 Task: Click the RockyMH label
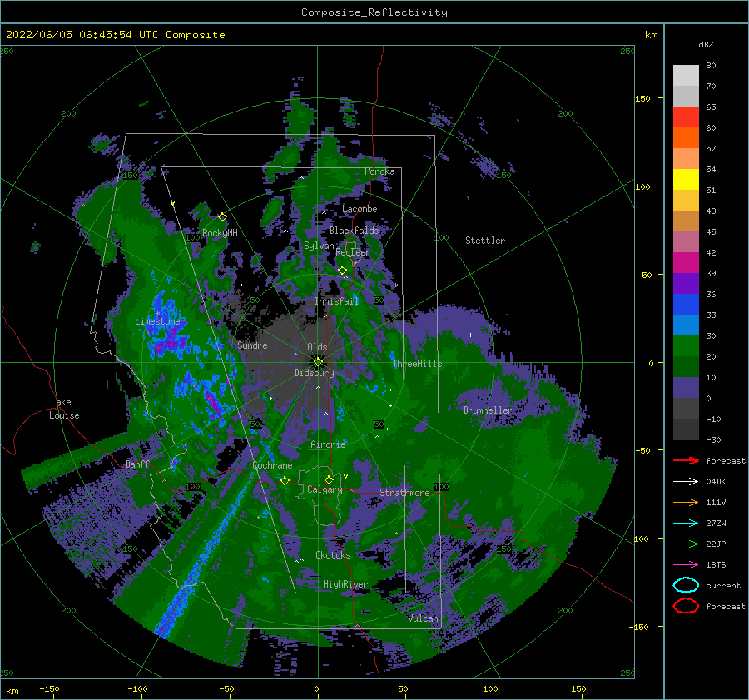(220, 233)
